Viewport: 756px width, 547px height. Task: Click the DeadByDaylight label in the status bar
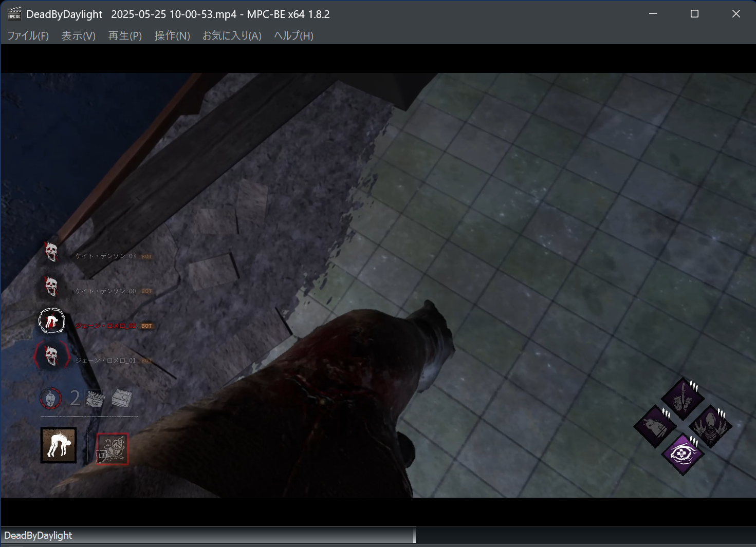click(40, 535)
